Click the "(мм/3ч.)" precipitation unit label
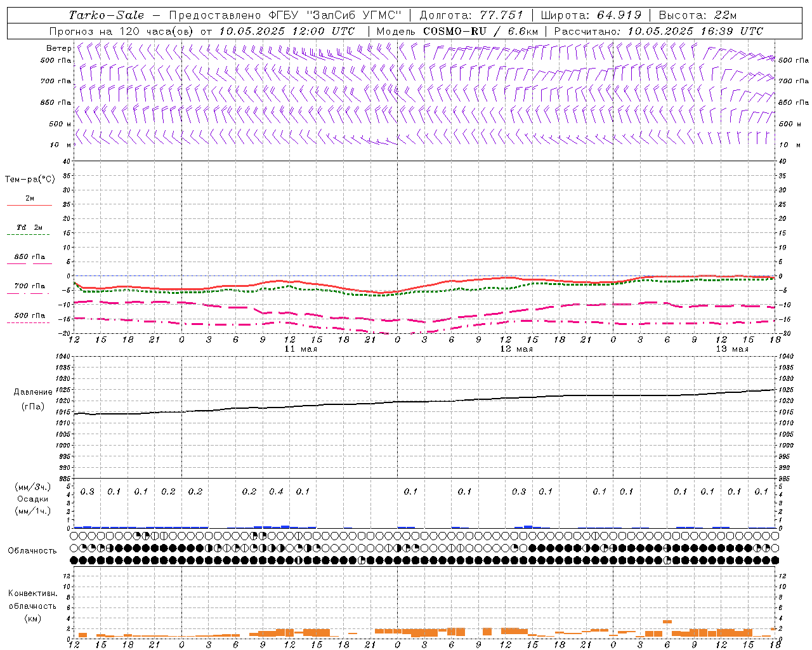812x650 pixels. pyautogui.click(x=33, y=487)
